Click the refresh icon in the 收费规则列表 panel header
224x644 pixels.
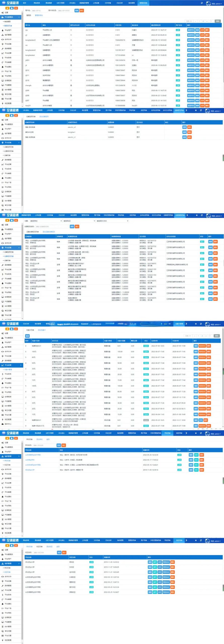coord(202,215)
